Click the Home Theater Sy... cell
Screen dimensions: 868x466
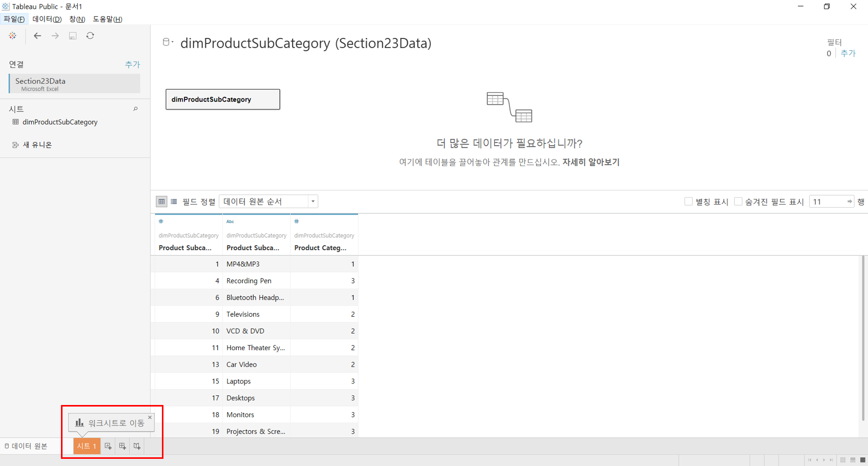click(256, 348)
